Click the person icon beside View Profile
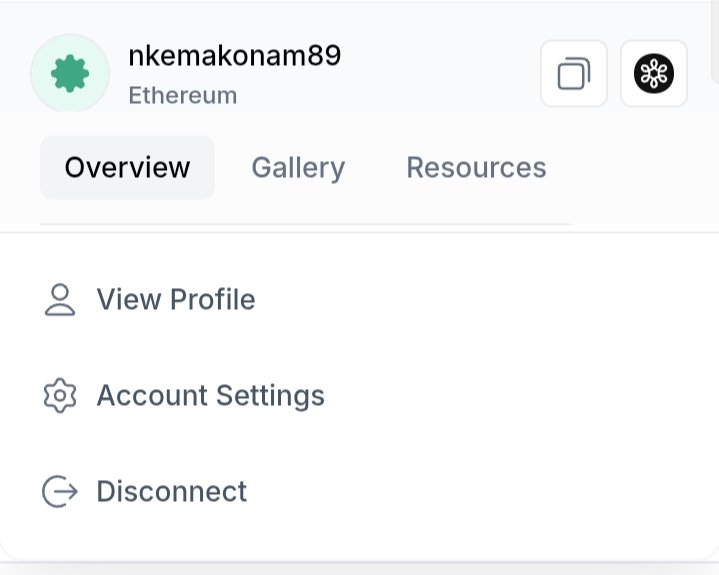Viewport: 719px width, 575px height. pyautogui.click(x=60, y=300)
